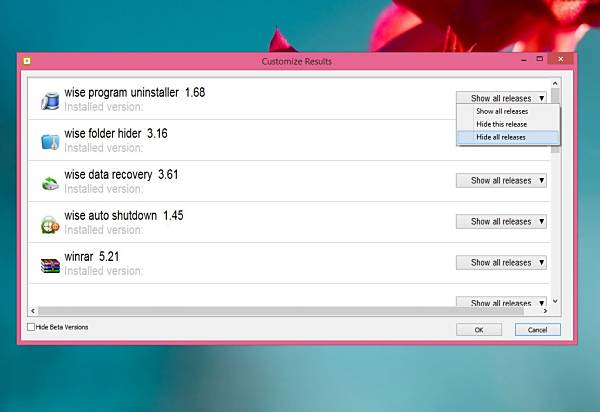The height and width of the screenshot is (412, 600).
Task: Click the winrar books icon
Action: coord(50,265)
